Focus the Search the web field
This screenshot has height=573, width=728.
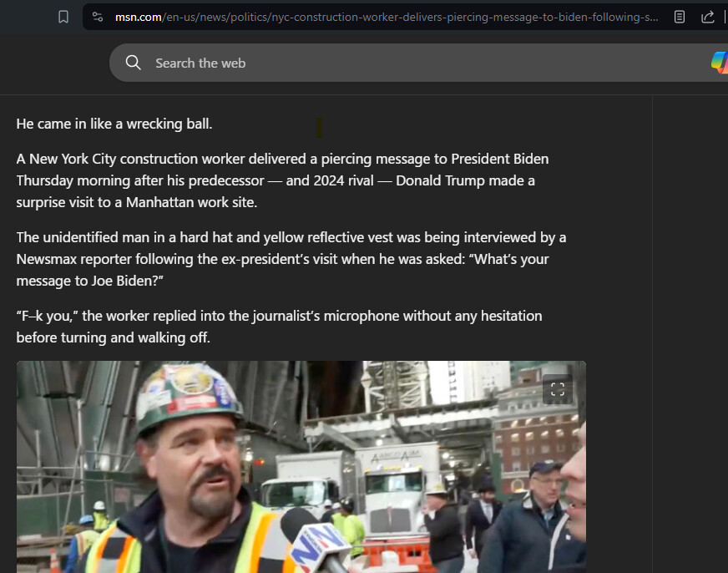pos(418,63)
